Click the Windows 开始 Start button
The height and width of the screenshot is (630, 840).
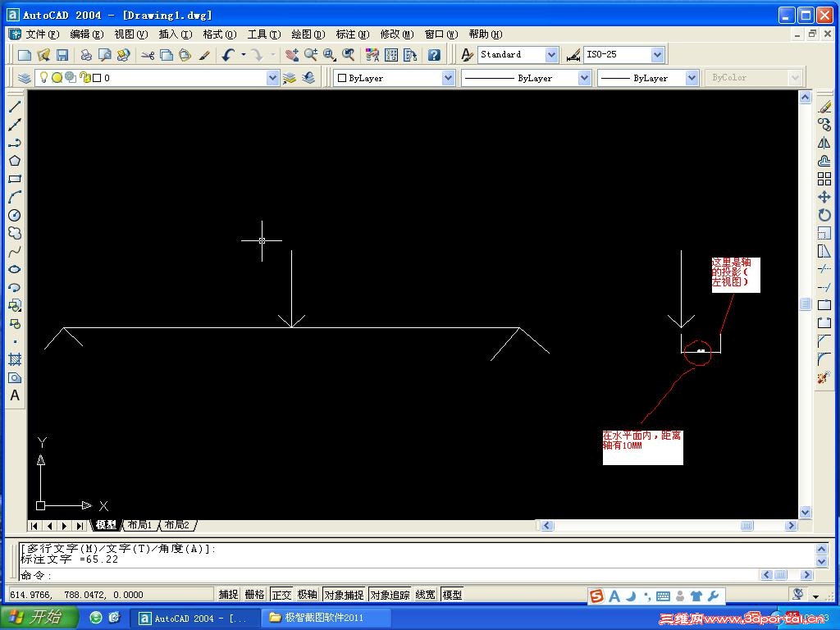[x=38, y=618]
